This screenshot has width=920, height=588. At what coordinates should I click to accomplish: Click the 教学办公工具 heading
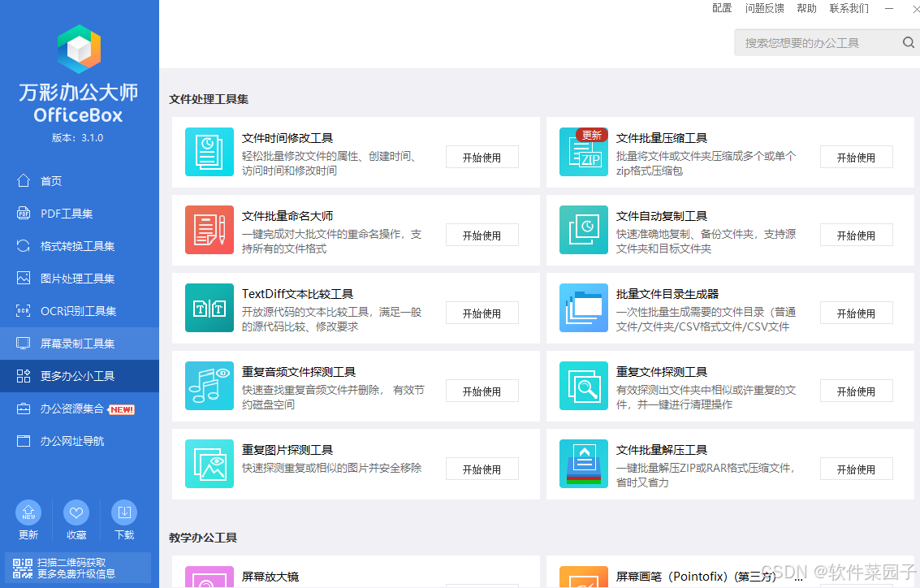pyautogui.click(x=203, y=538)
